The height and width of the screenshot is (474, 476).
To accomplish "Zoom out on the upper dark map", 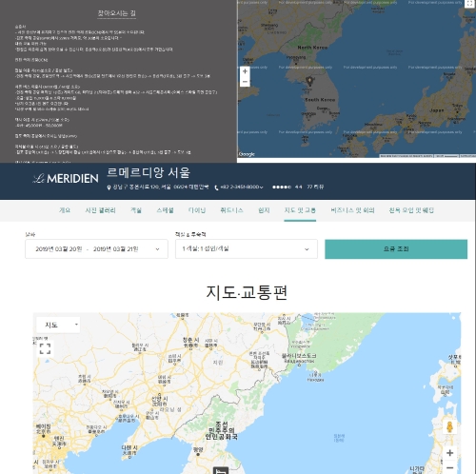I will point(245,82).
